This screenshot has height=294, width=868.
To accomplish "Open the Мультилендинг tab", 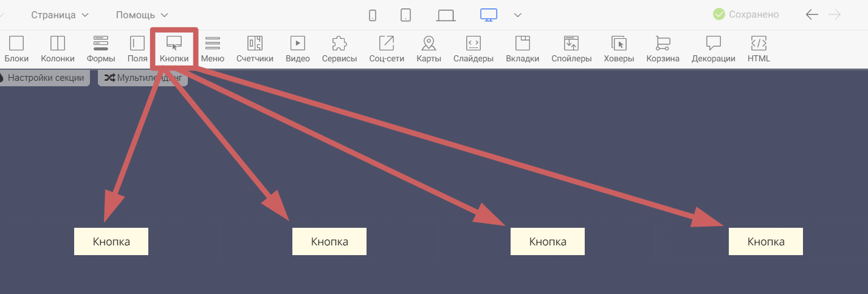I will coord(143,78).
